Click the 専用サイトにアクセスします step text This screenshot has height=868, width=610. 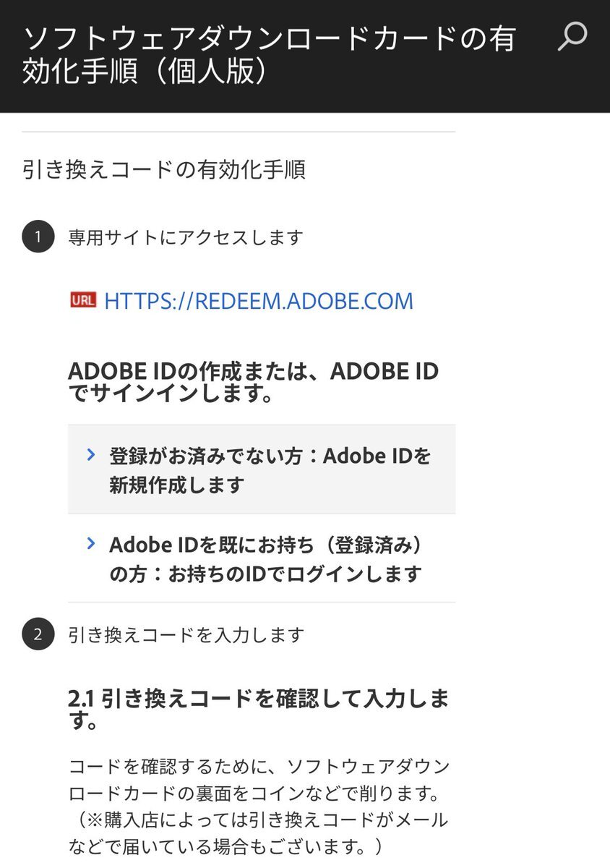[186, 237]
